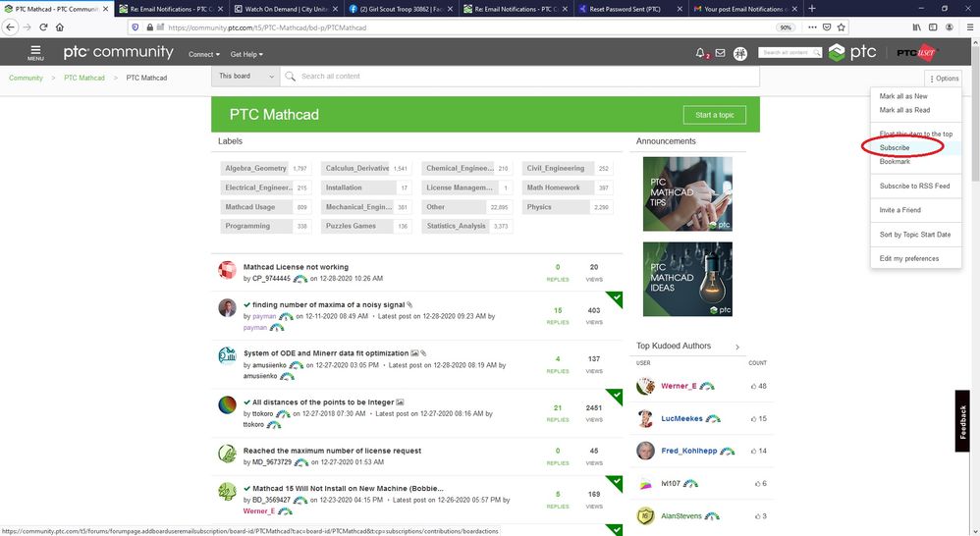
Task: Click AlanStevens avatar badge
Action: click(x=645, y=516)
